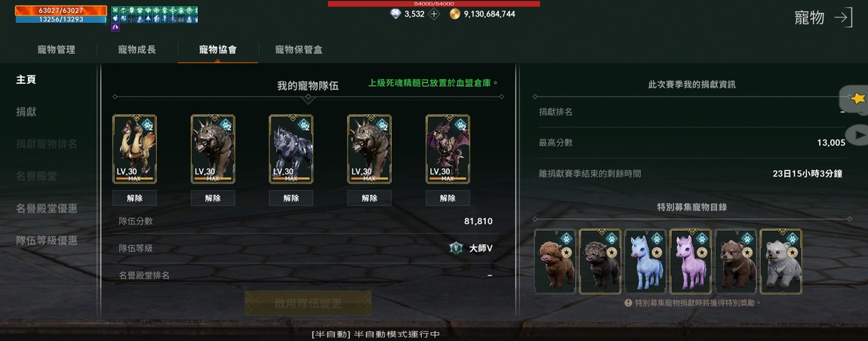Open the star favorites side button
The height and width of the screenshot is (341, 868).
click(x=856, y=99)
